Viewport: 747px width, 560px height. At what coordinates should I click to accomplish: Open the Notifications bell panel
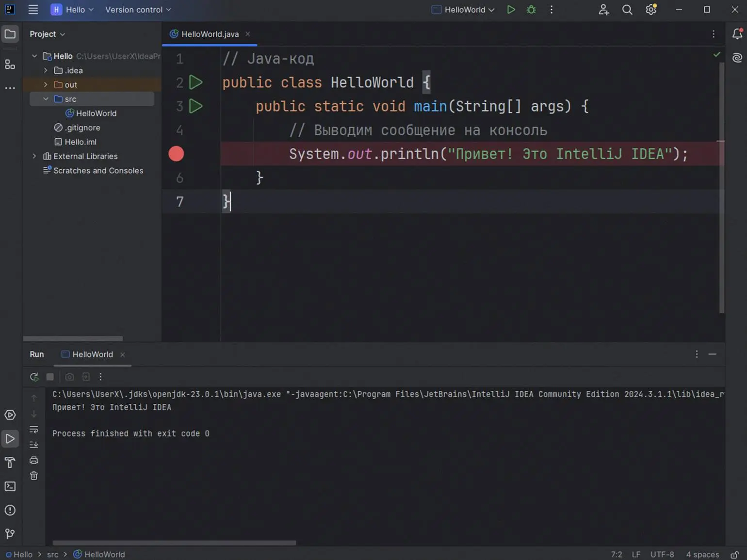click(x=737, y=33)
